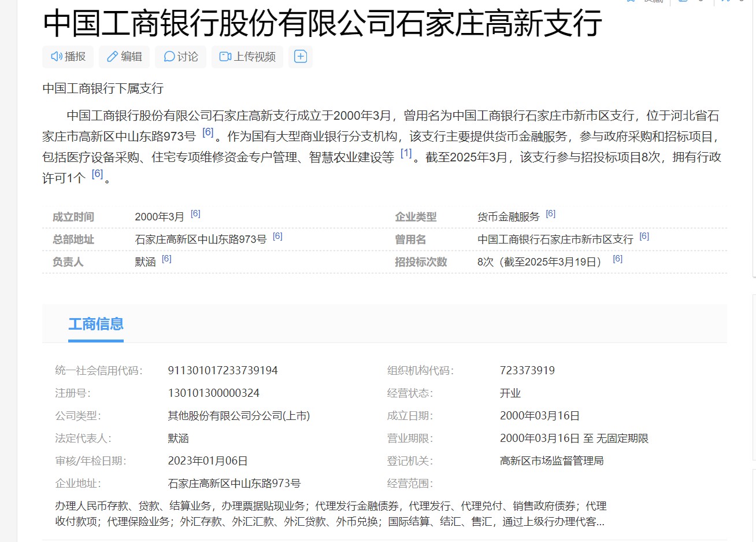Click the page title 中国工商银行股份有限公司石家庄高新支行

tap(323, 23)
